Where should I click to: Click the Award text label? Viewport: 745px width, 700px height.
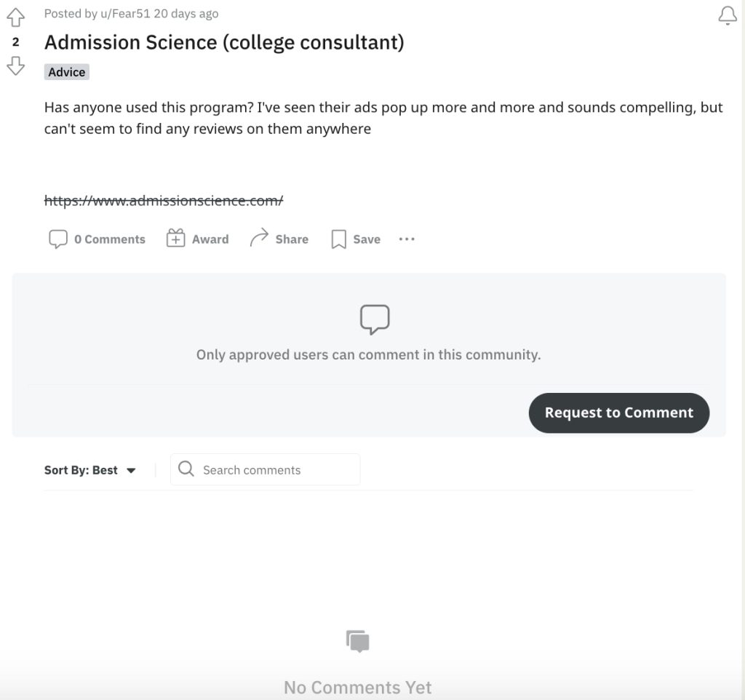210,239
